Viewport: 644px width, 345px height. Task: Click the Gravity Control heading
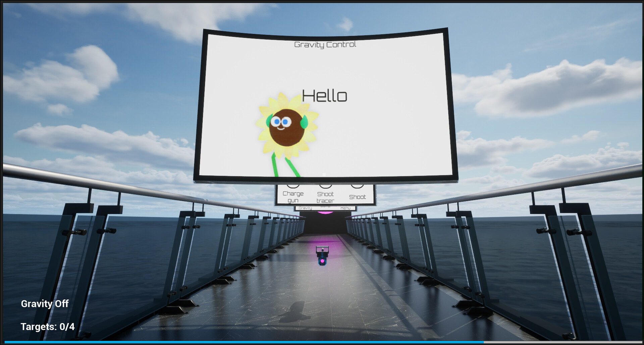click(x=325, y=44)
